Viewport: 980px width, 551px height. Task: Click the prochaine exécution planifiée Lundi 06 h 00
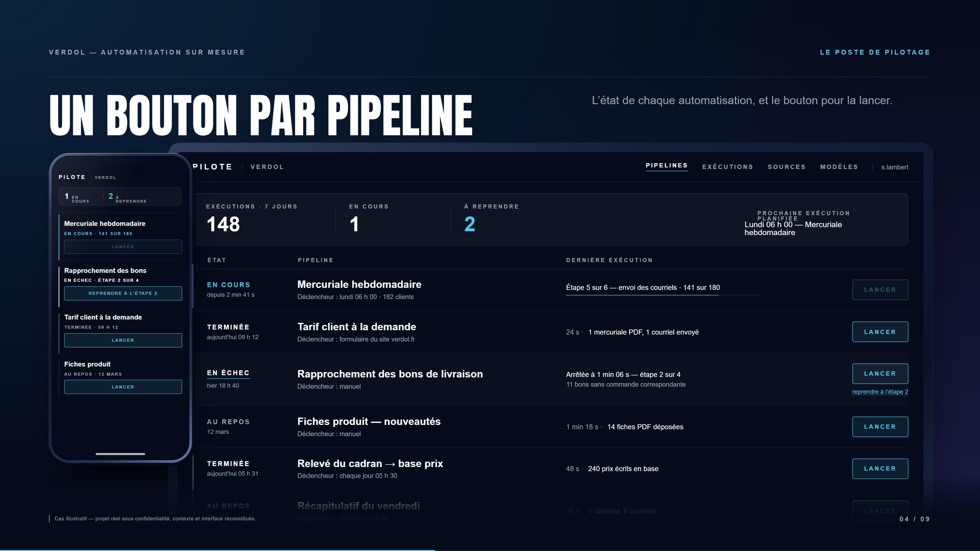click(x=793, y=228)
